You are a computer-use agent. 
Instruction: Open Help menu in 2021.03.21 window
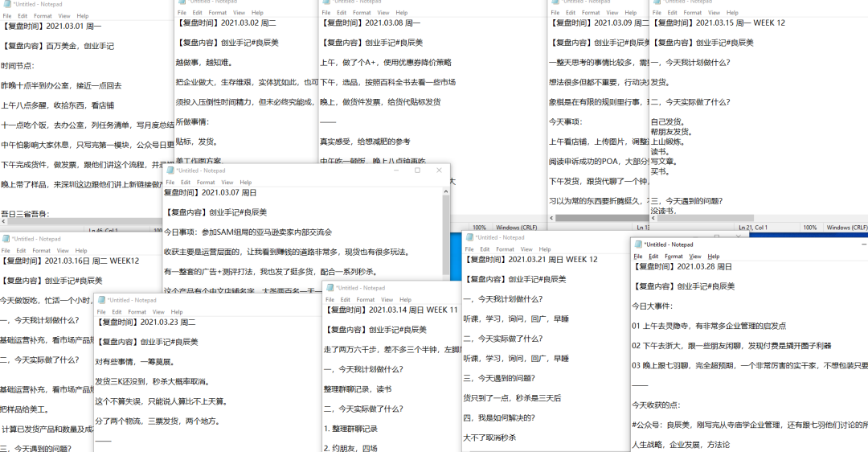pos(545,249)
